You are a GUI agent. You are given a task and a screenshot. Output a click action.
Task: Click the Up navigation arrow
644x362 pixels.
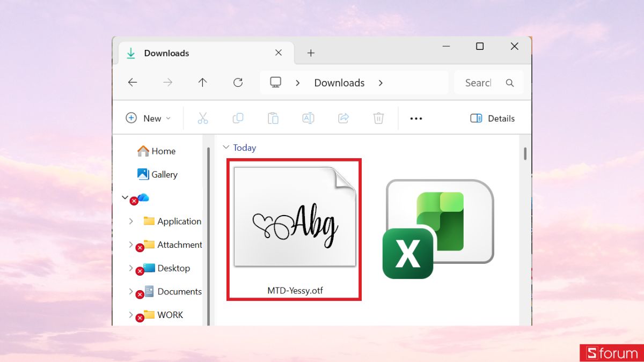point(202,82)
